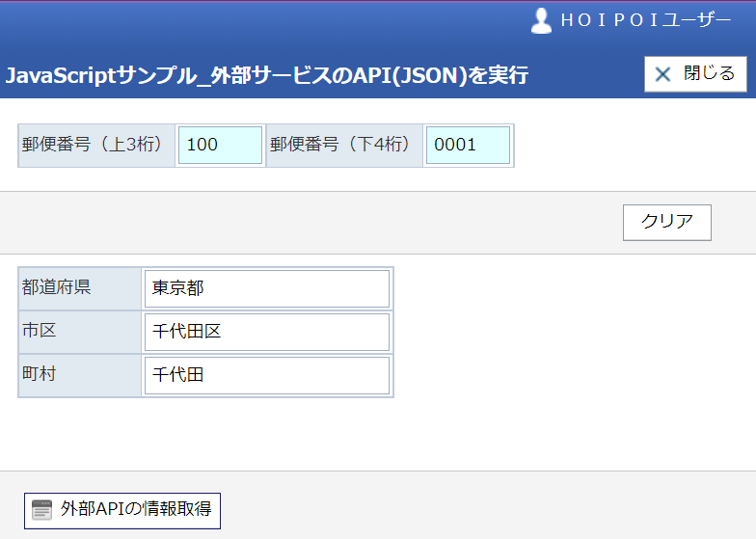This screenshot has height=539, width=756.
Task: Click the クリア button
Action: 667,222
